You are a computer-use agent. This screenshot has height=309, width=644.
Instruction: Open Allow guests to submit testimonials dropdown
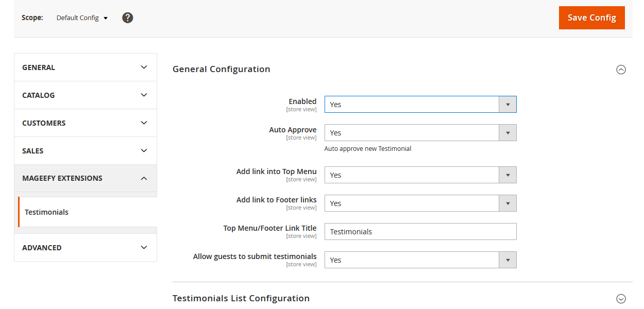420,260
